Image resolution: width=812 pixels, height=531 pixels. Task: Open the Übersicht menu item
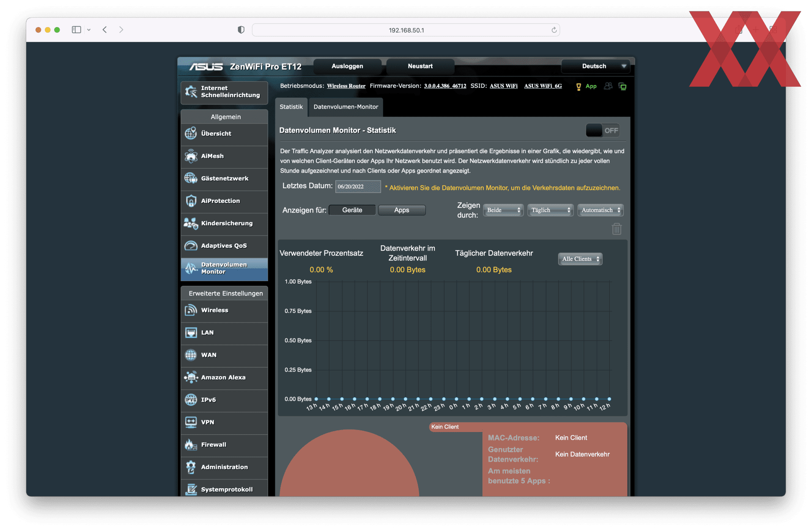click(225, 134)
